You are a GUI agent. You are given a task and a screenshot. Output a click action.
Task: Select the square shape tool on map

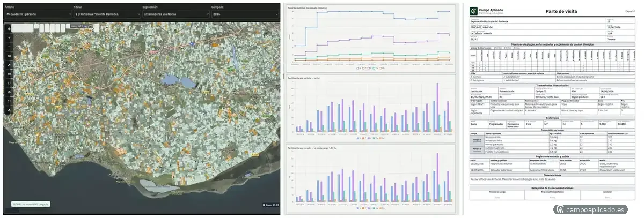click(x=9, y=83)
